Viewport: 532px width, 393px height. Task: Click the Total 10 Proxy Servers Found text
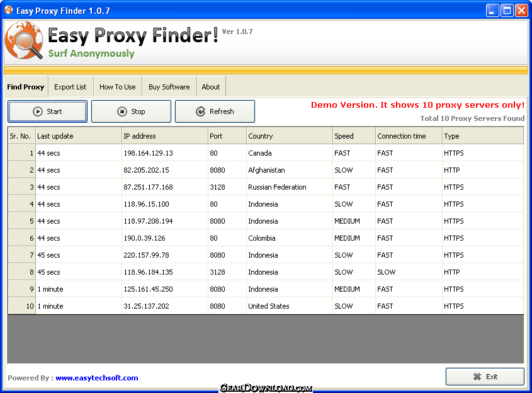(x=472, y=118)
